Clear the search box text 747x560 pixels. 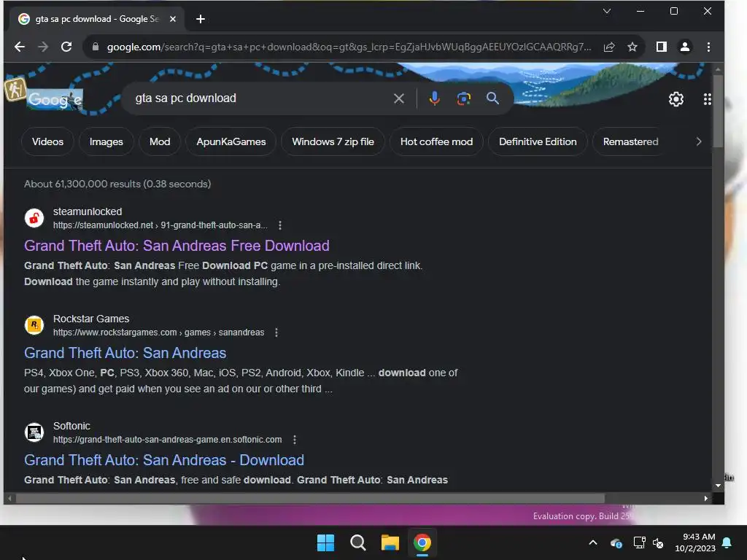click(399, 98)
